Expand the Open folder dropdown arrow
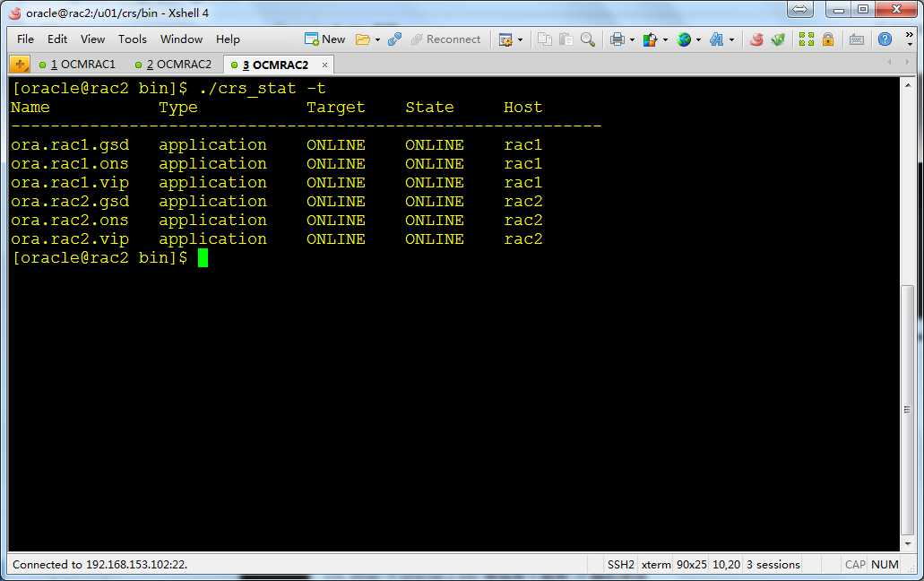Screen dimensions: 924x581 pos(377,40)
